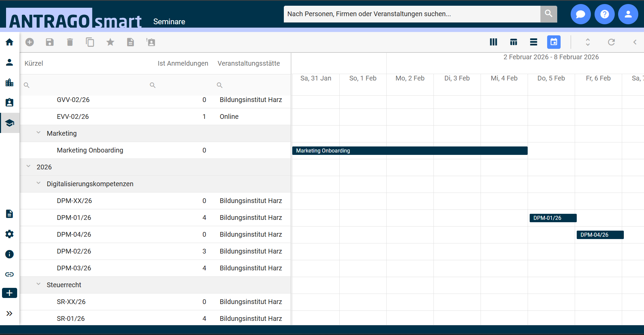Collapse the Steuerrecht group
This screenshot has height=335, width=644.
39,284
